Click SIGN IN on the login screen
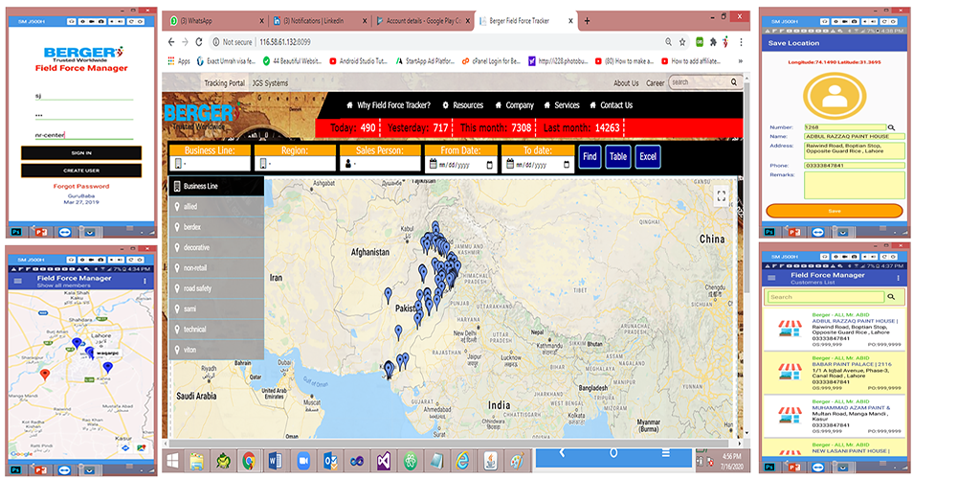980x479 pixels. tap(81, 152)
